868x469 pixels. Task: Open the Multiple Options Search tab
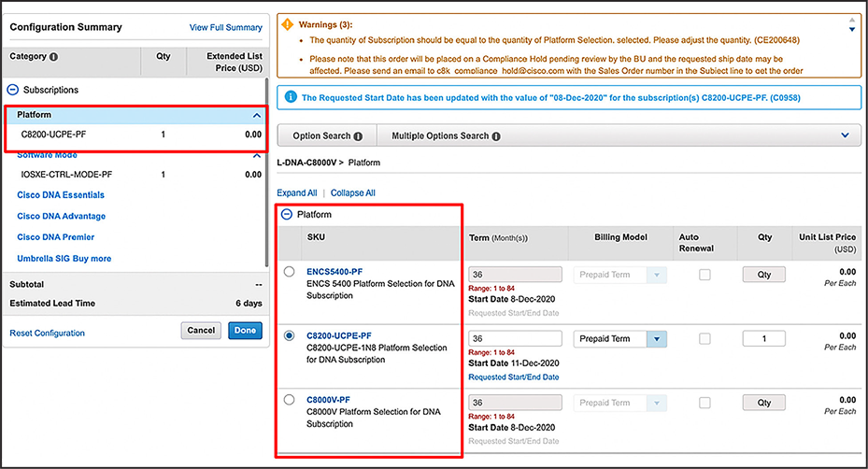pos(446,135)
